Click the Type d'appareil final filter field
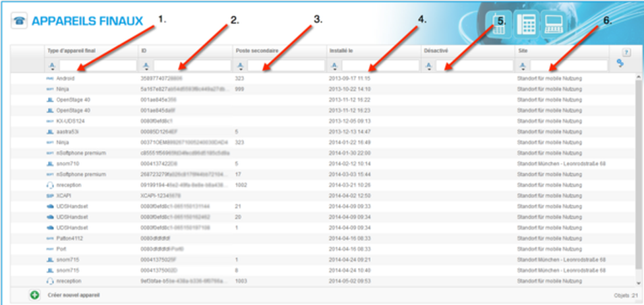 98,65
